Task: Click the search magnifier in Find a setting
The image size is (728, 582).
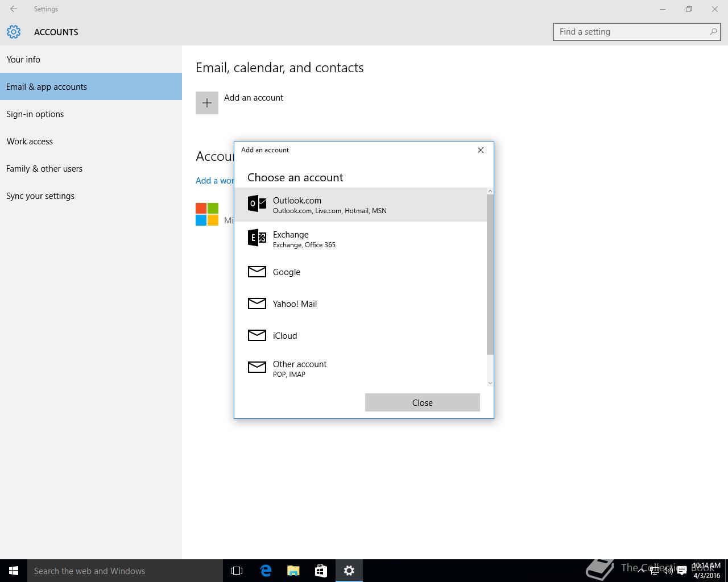Action: click(713, 32)
